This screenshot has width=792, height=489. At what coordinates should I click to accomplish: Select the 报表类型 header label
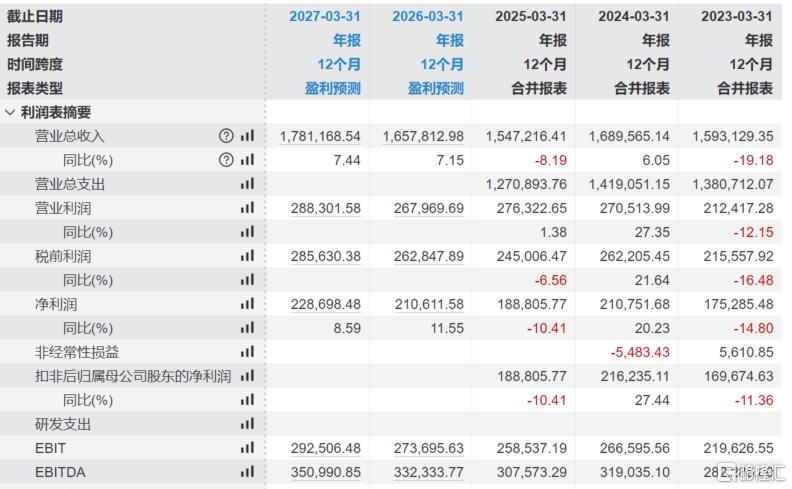point(35,88)
